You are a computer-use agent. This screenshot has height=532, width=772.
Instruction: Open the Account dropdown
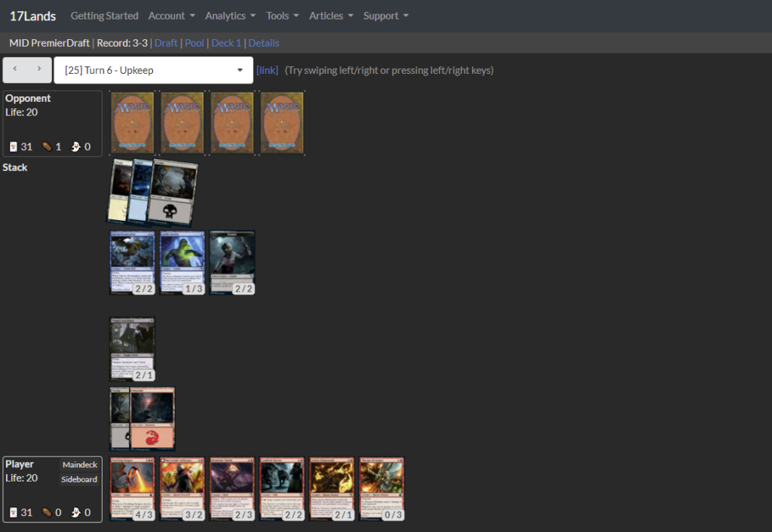pos(171,16)
